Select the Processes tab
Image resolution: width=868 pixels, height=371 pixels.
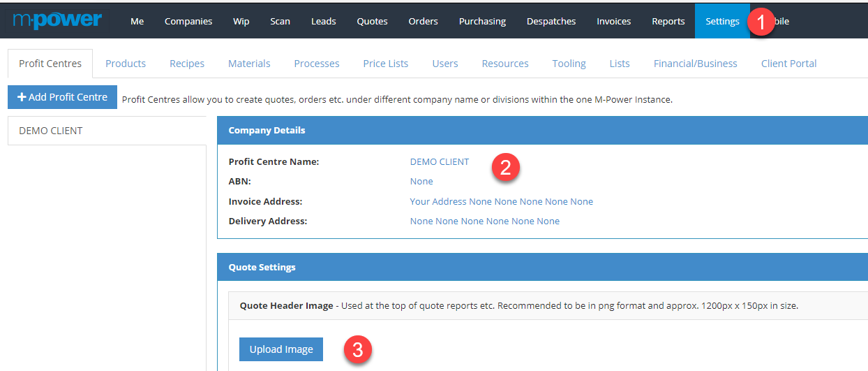click(317, 63)
